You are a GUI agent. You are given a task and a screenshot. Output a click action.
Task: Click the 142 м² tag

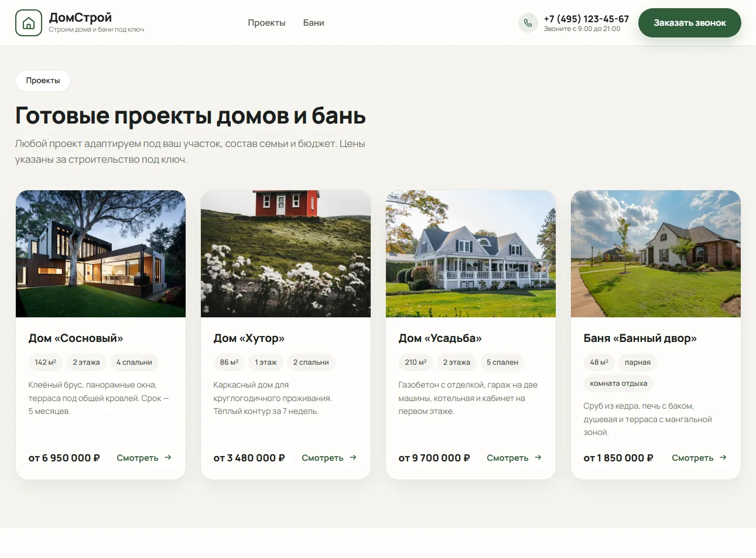46,362
